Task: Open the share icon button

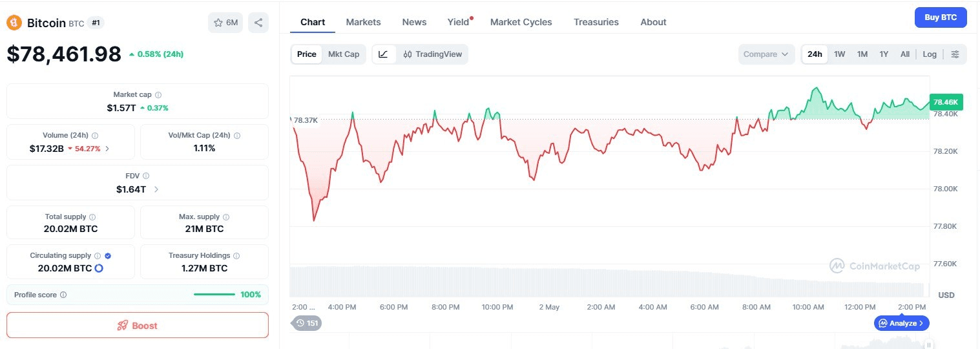Action: click(x=258, y=23)
